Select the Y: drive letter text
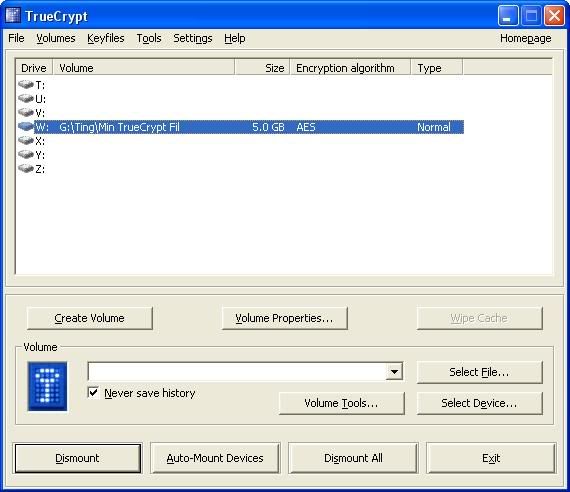This screenshot has height=492, width=570. pyautogui.click(x=40, y=155)
